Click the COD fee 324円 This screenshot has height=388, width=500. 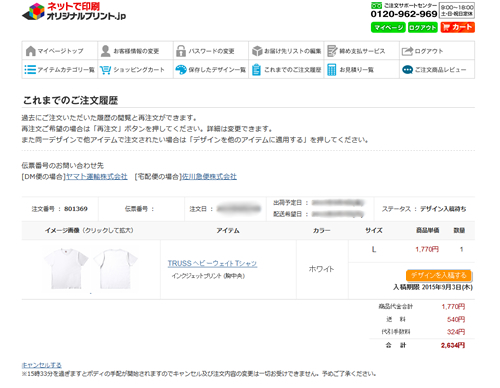pyautogui.click(x=456, y=332)
